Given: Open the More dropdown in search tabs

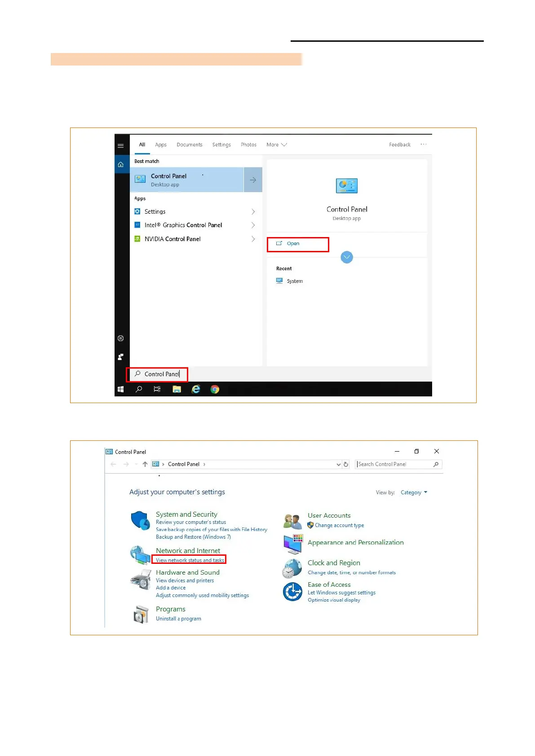Looking at the screenshot, I should (x=276, y=145).
